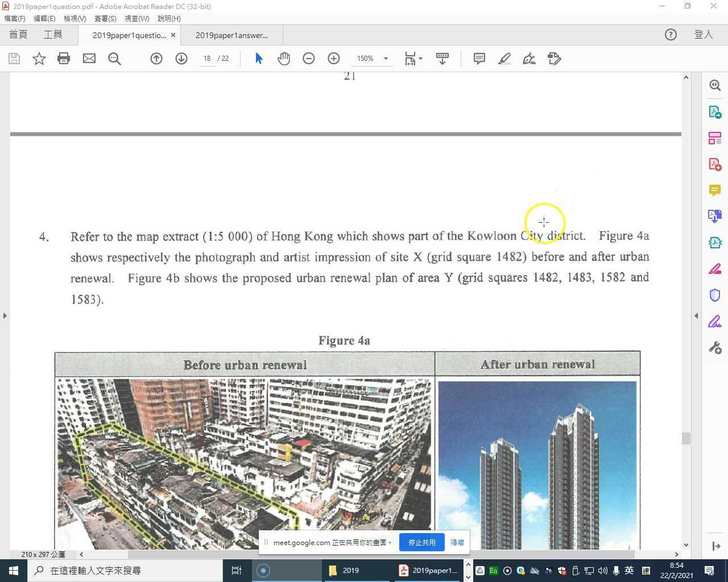Email the document with the envelope icon

click(x=89, y=59)
